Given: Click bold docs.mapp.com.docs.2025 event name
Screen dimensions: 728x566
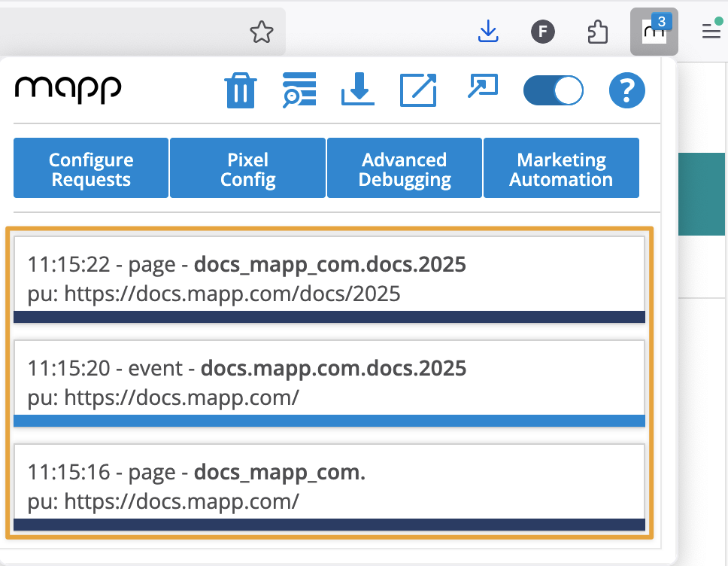Looking at the screenshot, I should (x=333, y=368).
